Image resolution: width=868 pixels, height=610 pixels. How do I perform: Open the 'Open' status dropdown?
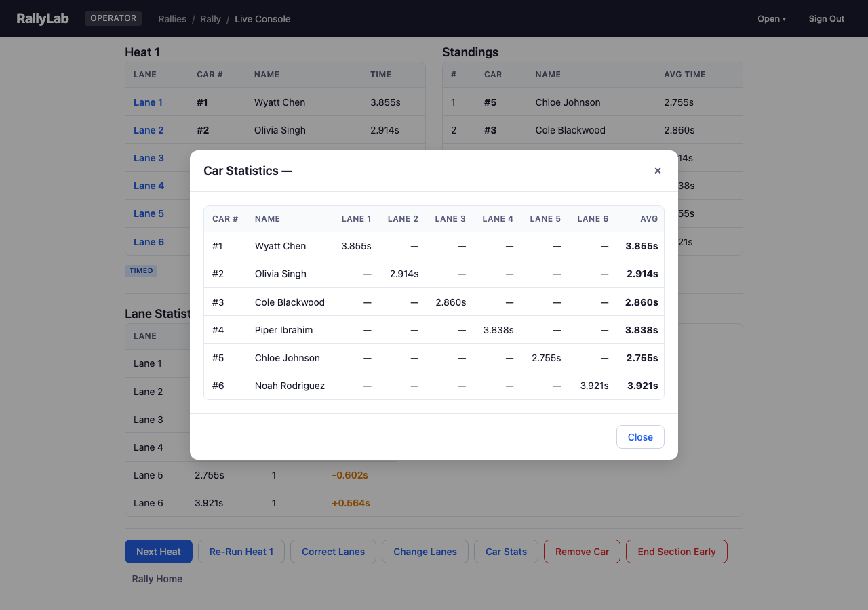771,19
